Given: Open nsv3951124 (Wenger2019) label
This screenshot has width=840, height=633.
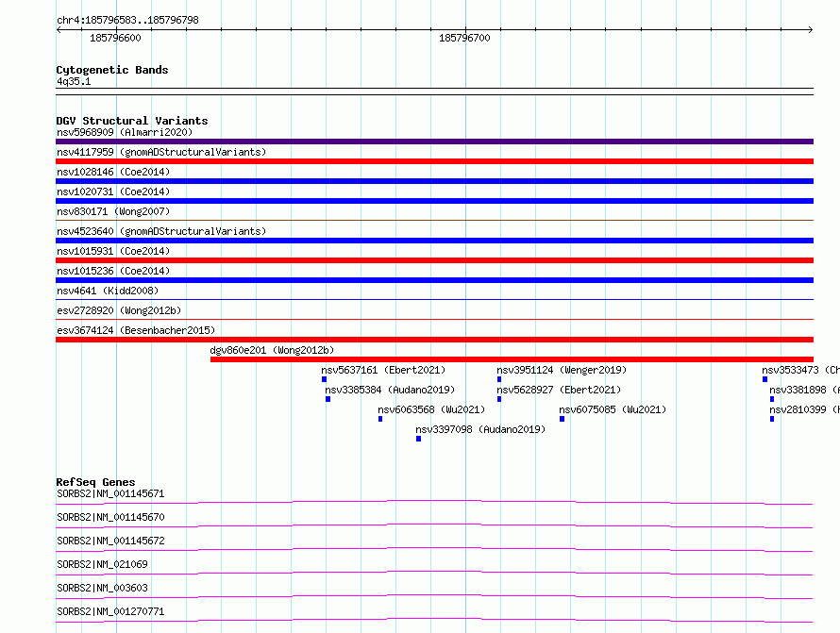Looking at the screenshot, I should [562, 370].
